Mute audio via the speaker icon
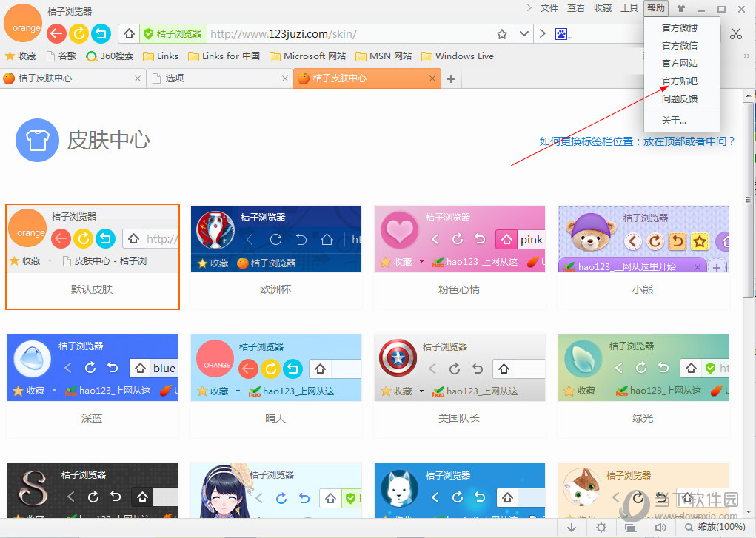Image resolution: width=756 pixels, height=538 pixels. (661, 527)
